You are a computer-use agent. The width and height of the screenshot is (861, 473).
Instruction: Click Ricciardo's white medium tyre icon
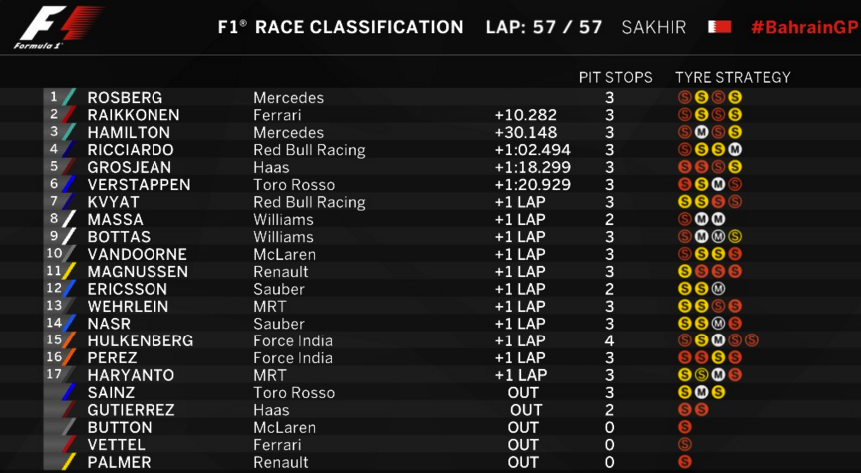point(735,150)
